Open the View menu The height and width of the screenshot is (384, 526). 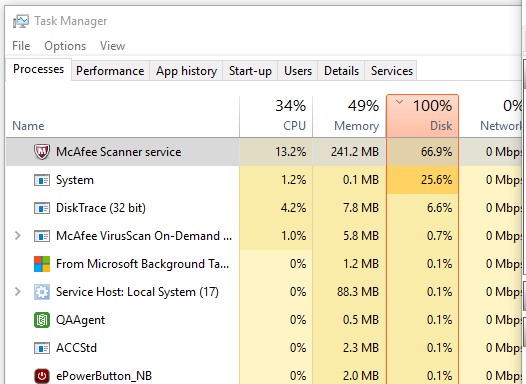pyautogui.click(x=112, y=46)
